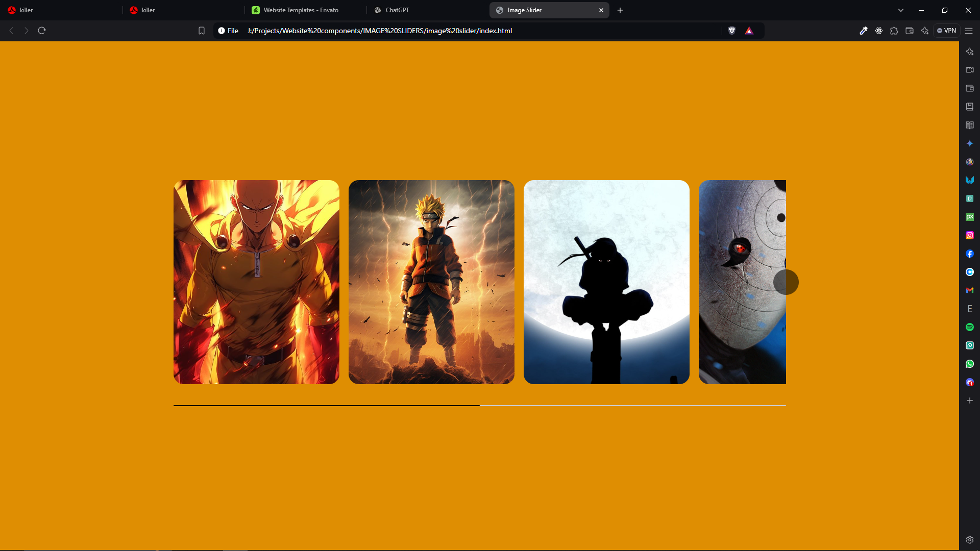Open the blue W-shaped sidebar shortcut
The image size is (980, 551).
click(970, 180)
